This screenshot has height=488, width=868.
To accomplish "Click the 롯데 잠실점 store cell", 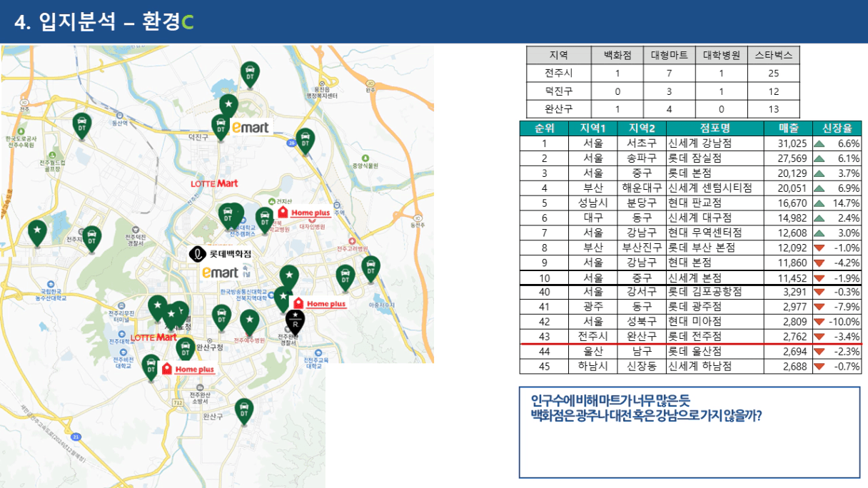I will tap(715, 158).
